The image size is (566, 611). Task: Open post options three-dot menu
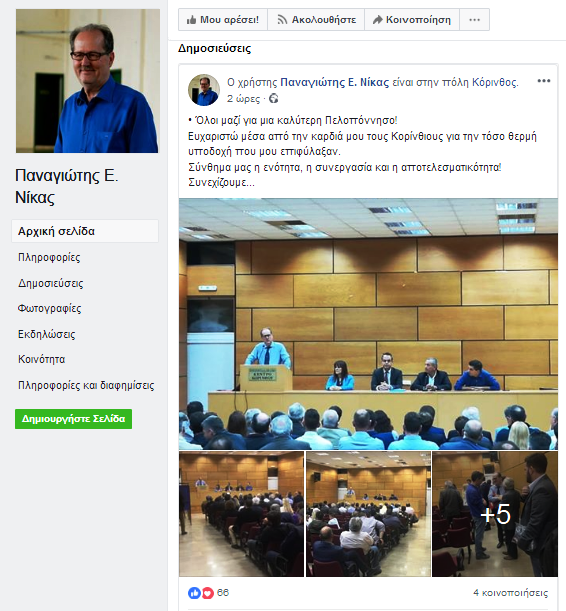point(544,81)
